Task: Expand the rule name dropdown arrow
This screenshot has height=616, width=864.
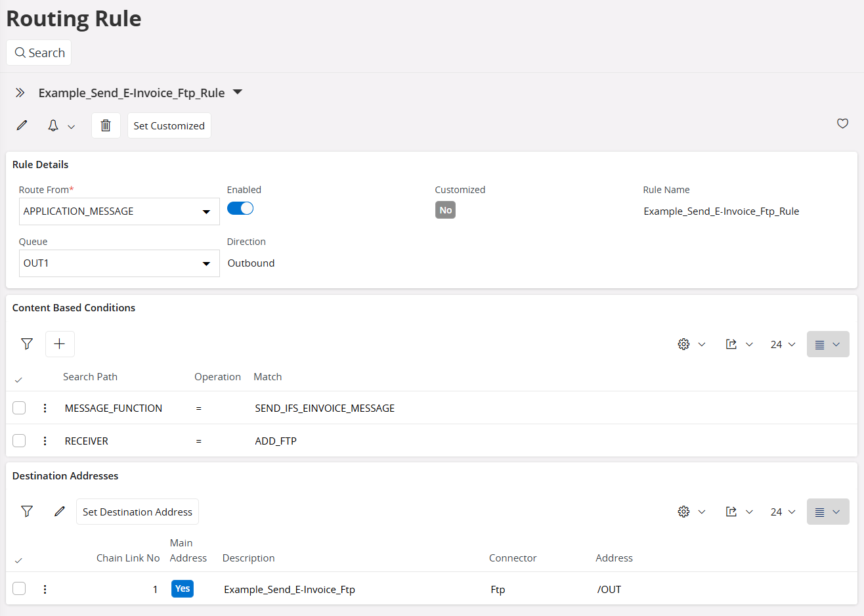Action: click(237, 93)
